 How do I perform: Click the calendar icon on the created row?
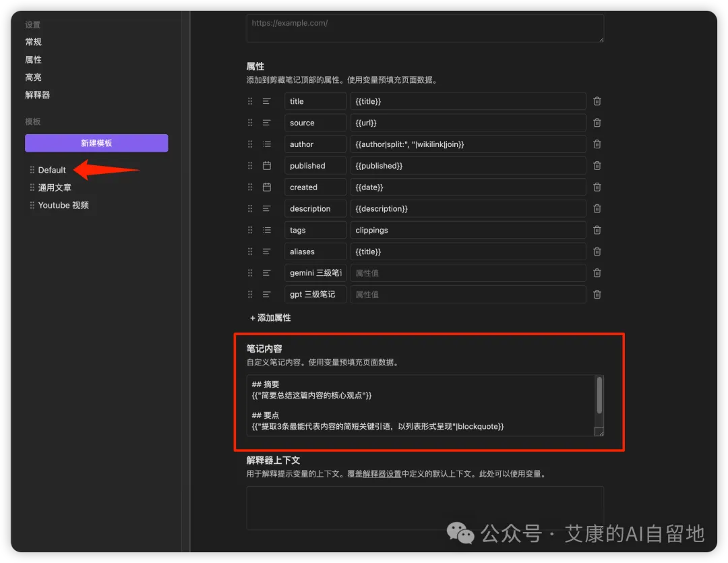pyautogui.click(x=267, y=187)
